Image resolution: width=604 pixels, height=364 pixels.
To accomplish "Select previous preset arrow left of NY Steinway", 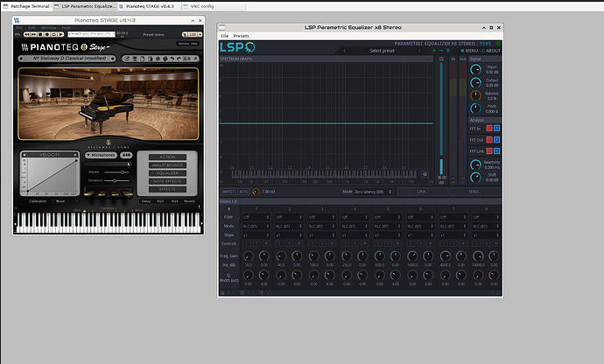I will pos(21,58).
